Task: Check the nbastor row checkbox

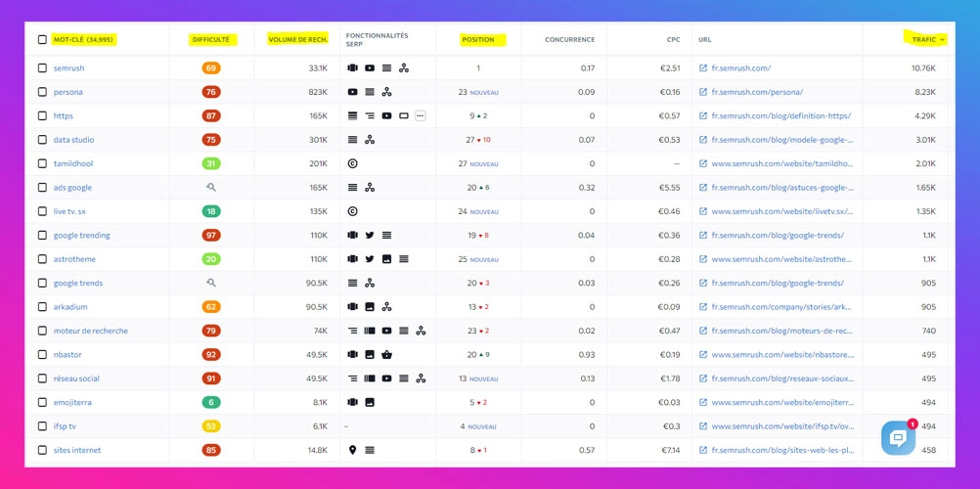Action: click(x=42, y=355)
